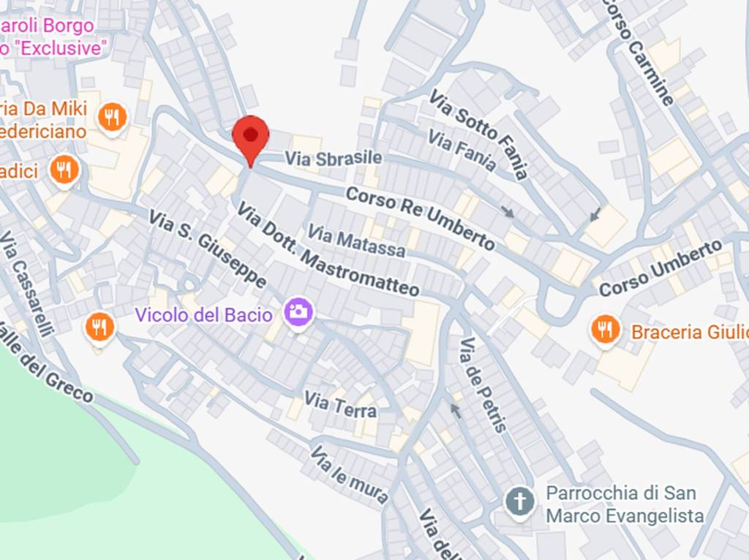Select the Parrocchia di San Marco church icon
The image size is (749, 560).
pyautogui.click(x=520, y=502)
